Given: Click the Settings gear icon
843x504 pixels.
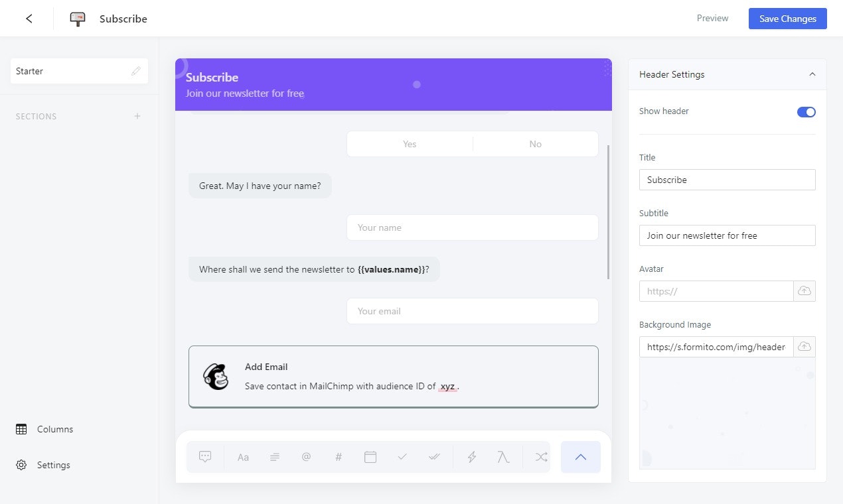Looking at the screenshot, I should pyautogui.click(x=21, y=465).
